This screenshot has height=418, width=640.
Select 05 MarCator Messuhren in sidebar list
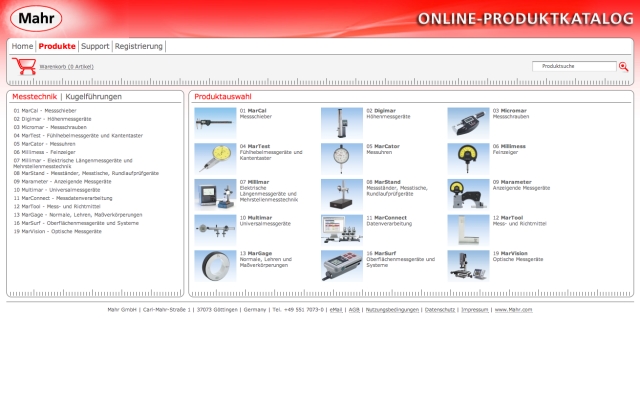45,143
